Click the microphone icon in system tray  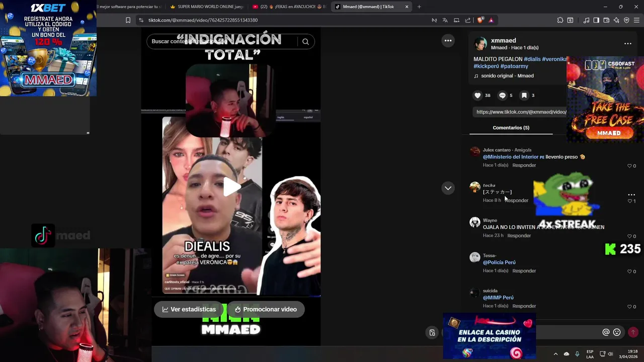point(577,354)
